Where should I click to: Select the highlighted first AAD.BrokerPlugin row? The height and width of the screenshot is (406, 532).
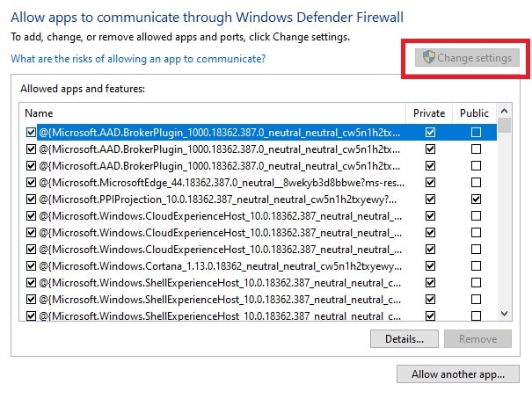220,133
